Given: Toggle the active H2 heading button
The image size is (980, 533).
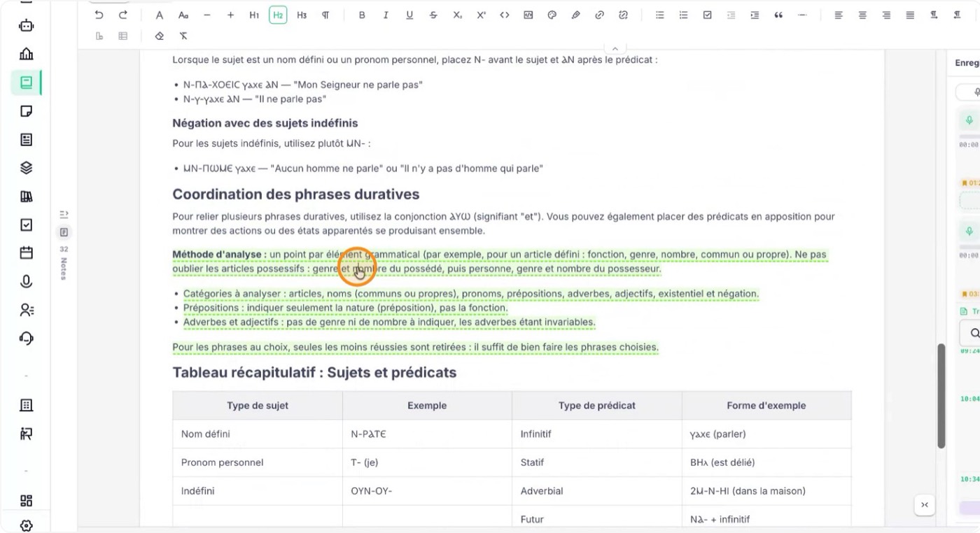Looking at the screenshot, I should 278,15.
